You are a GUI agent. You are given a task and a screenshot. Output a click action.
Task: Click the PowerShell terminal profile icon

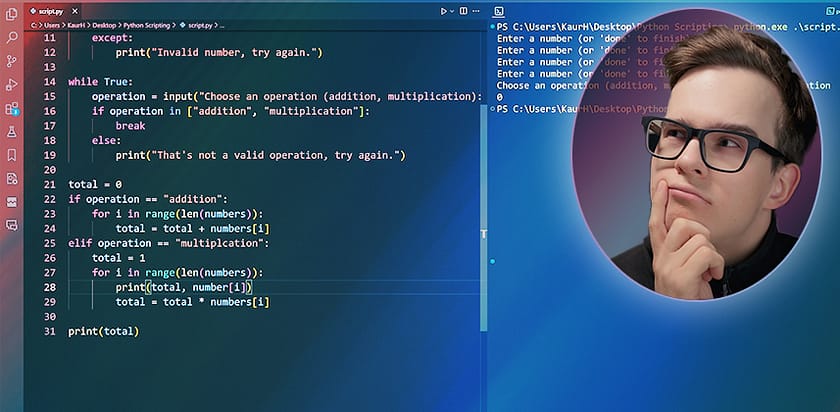[830, 11]
